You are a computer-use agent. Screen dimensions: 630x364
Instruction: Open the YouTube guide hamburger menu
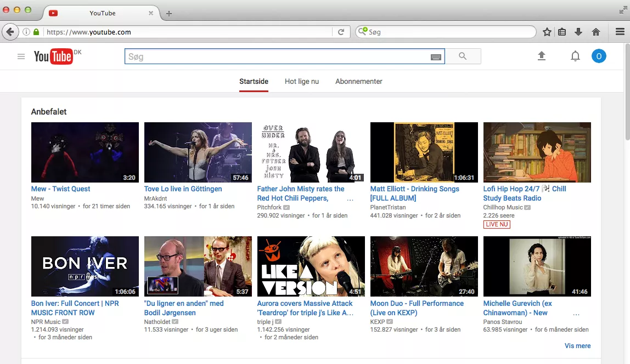(21, 55)
